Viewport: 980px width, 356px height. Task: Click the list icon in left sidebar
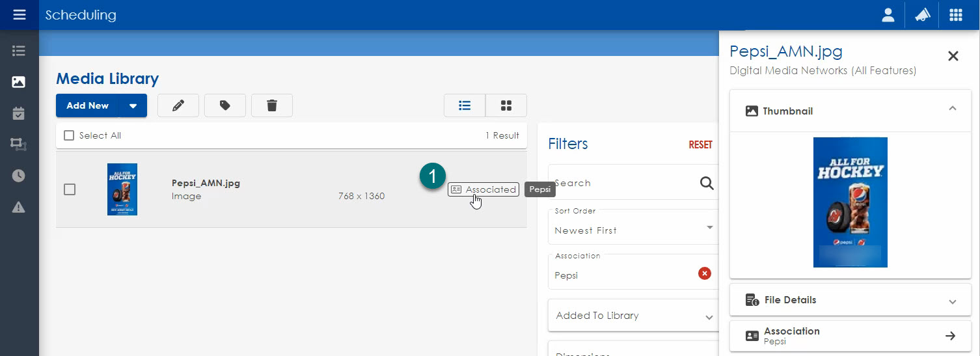click(x=19, y=51)
